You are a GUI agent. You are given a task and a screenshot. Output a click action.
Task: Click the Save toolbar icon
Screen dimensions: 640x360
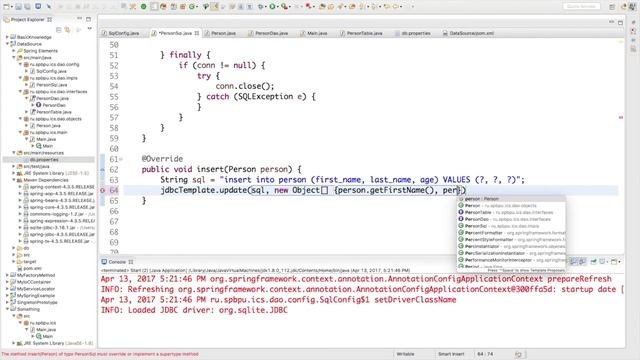click(x=18, y=7)
